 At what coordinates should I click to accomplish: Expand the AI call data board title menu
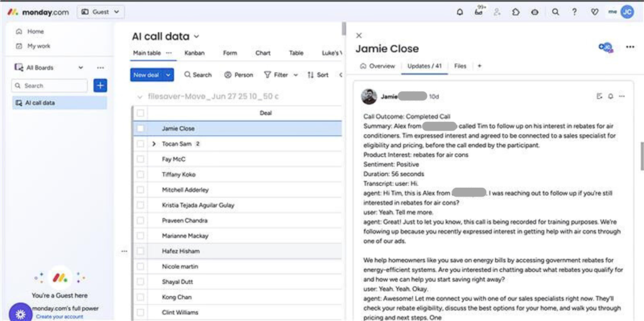197,37
